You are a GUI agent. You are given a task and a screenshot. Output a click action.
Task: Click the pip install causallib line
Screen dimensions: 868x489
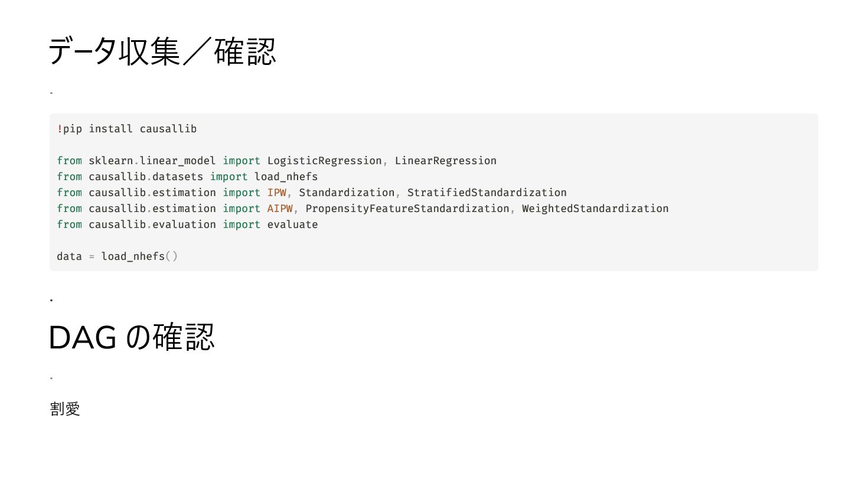coord(126,129)
